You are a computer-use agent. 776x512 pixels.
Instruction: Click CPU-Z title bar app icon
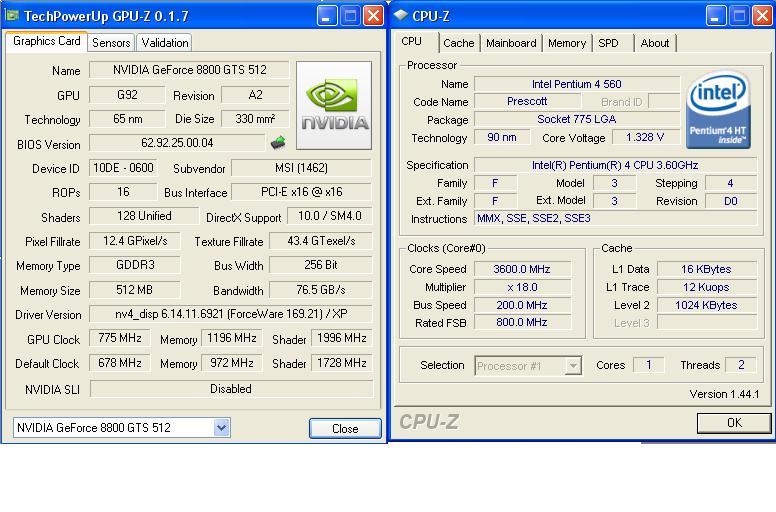point(400,15)
